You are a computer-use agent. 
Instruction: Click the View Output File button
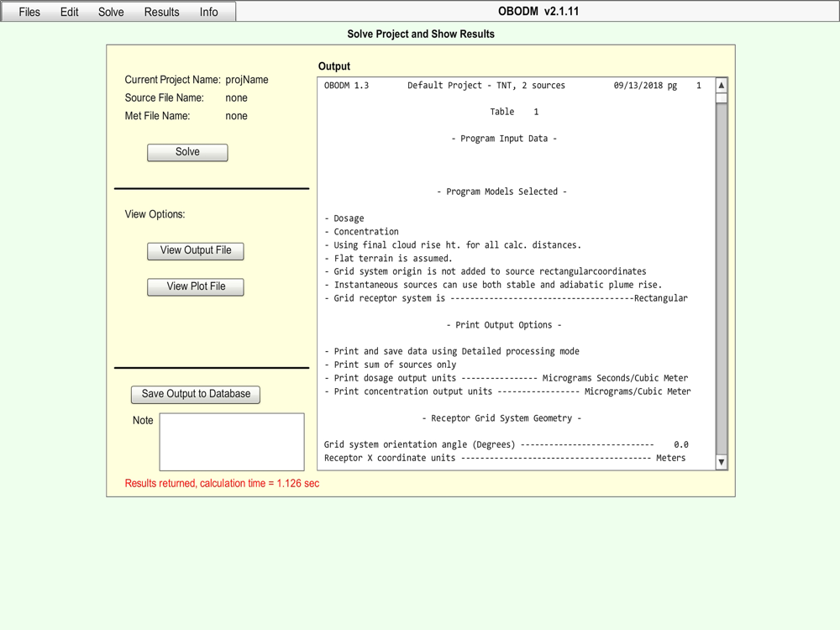point(196,250)
